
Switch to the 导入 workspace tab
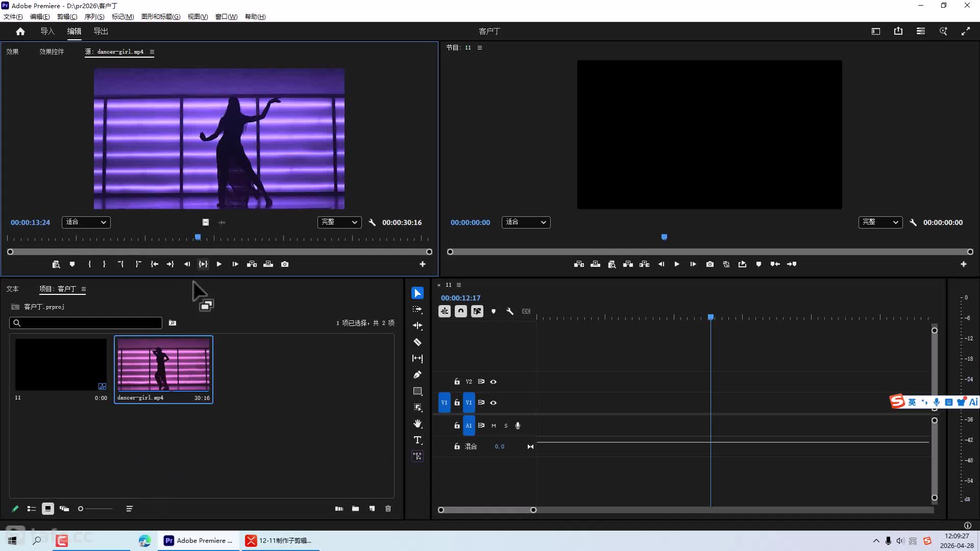click(47, 31)
